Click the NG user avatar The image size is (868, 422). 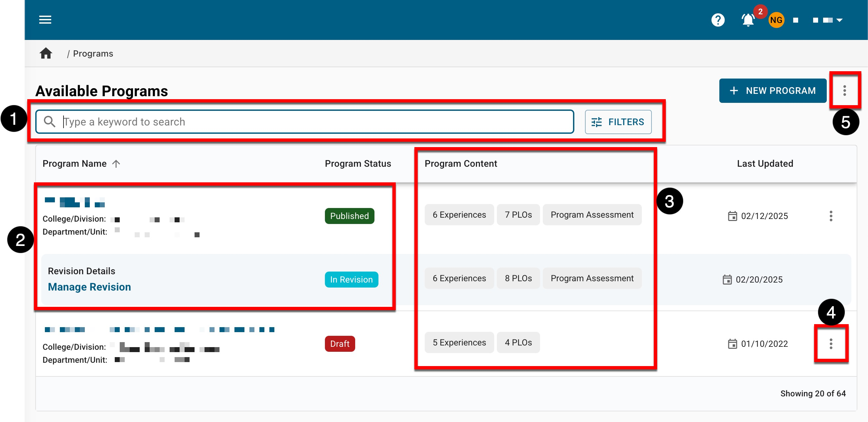tap(776, 20)
